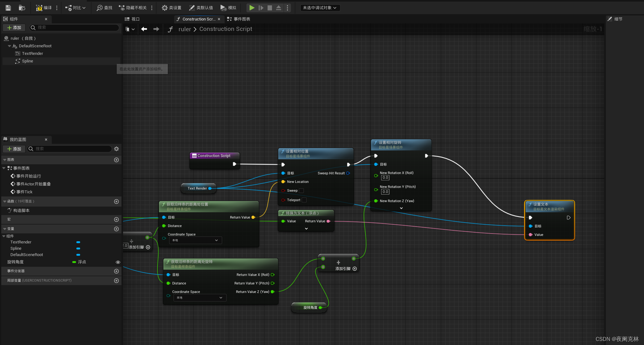The image size is (644, 345).
Task: Toggle the Sweep checkbox
Action: (301, 190)
